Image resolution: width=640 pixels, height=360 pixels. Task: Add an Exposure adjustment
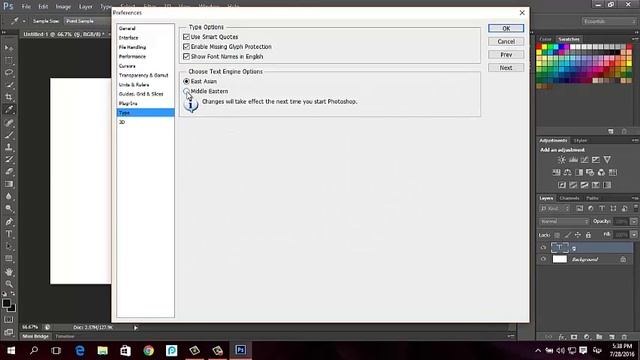point(596,160)
